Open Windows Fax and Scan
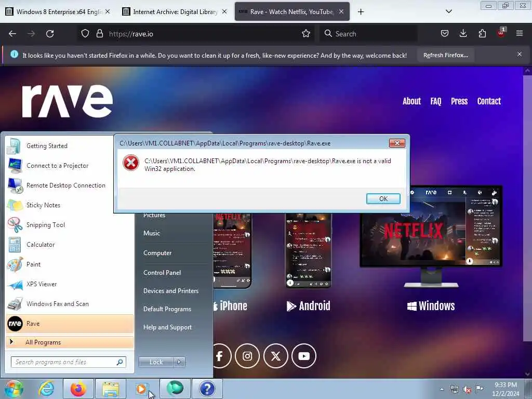 click(70, 303)
